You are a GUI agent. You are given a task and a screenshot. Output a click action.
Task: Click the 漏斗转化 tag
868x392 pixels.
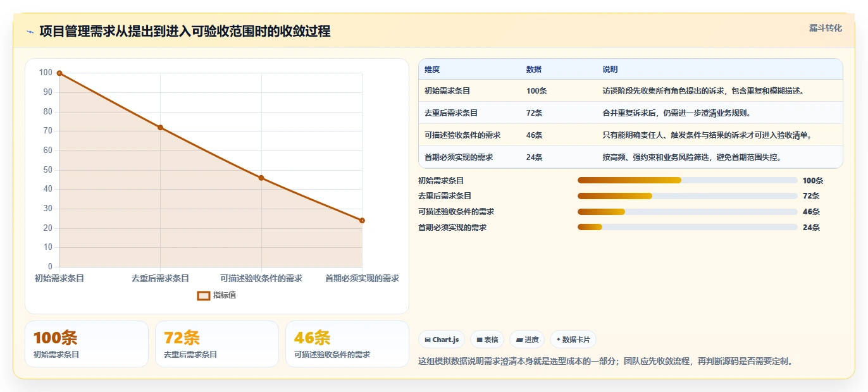point(826,28)
